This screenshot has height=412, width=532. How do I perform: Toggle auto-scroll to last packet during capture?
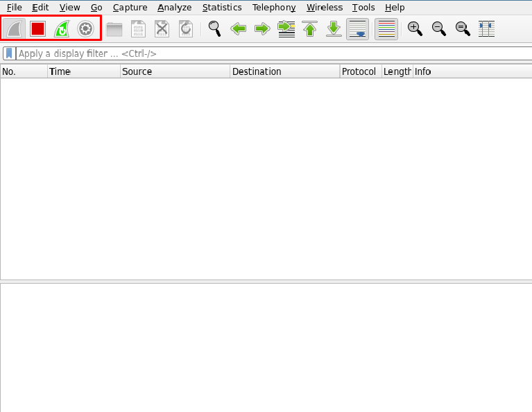[x=358, y=29]
